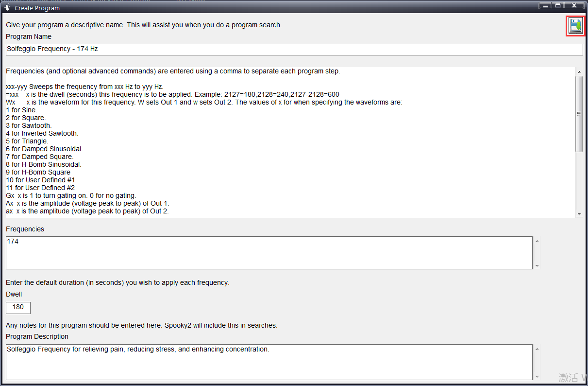This screenshot has height=386, width=588.
Task: Click the Program Description scrollbar track between arrows
Action: pos(537,363)
